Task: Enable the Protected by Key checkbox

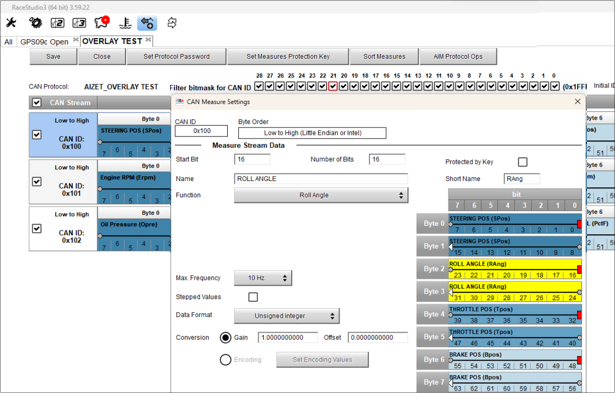Action: click(522, 162)
